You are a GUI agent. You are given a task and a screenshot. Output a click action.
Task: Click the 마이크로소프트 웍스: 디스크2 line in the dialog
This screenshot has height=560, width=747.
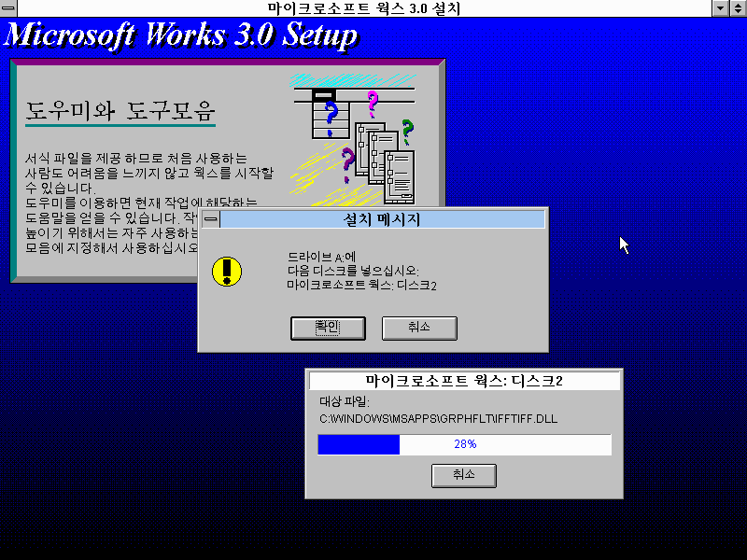coord(361,286)
